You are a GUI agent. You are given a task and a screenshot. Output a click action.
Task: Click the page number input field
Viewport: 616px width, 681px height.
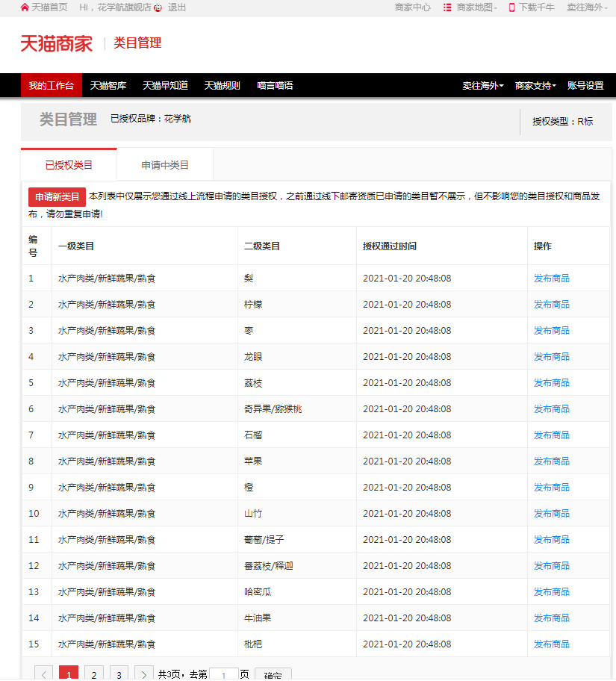tap(224, 674)
